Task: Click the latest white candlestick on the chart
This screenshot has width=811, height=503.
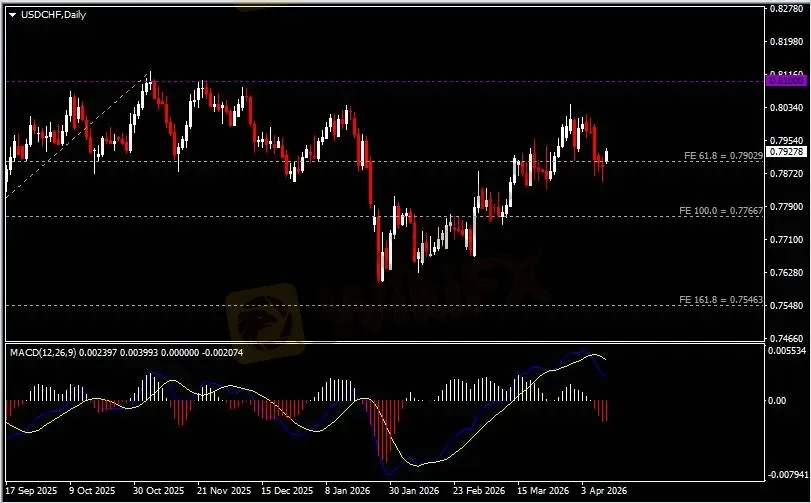Action: click(607, 154)
